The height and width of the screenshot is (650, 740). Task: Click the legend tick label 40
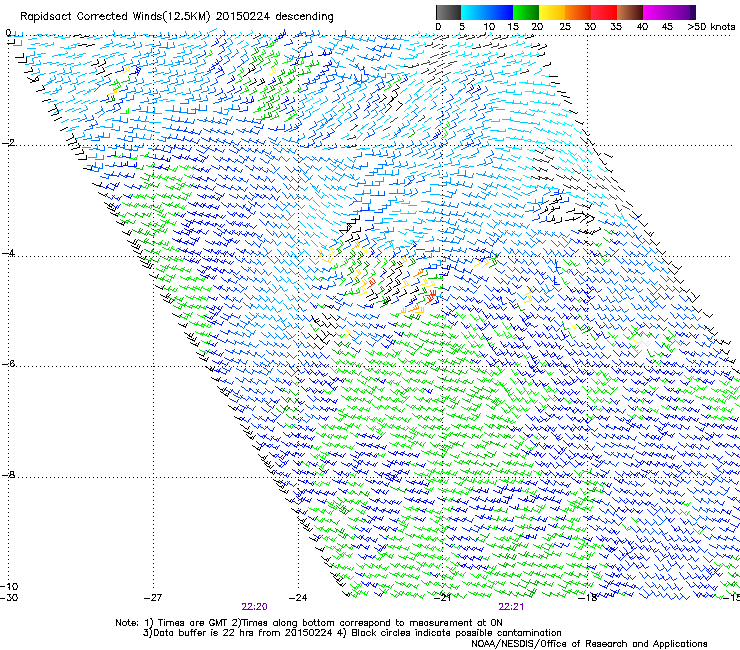(x=642, y=27)
